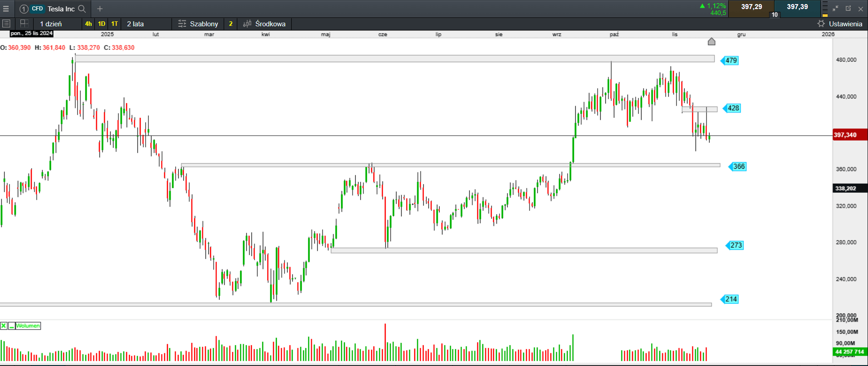Remove the Wolumen indicator with X
Viewport: 868px width, 366px height.
4,326
